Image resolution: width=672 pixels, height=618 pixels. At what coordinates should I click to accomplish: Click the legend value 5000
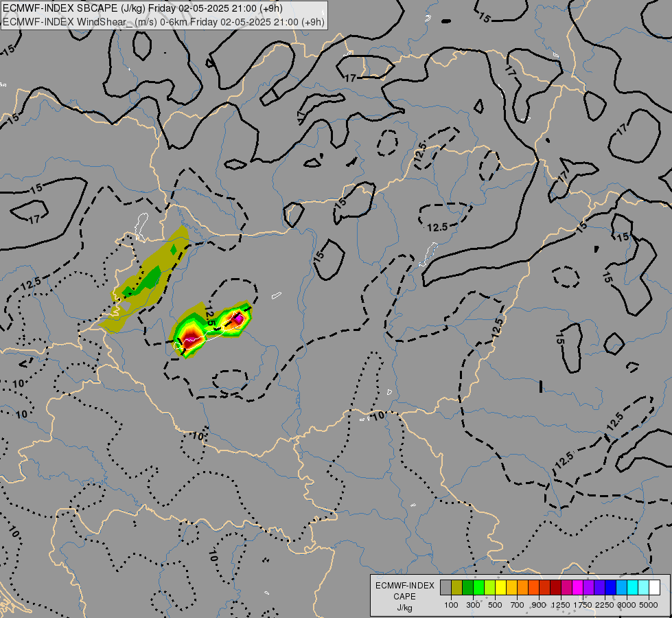pyautogui.click(x=649, y=605)
